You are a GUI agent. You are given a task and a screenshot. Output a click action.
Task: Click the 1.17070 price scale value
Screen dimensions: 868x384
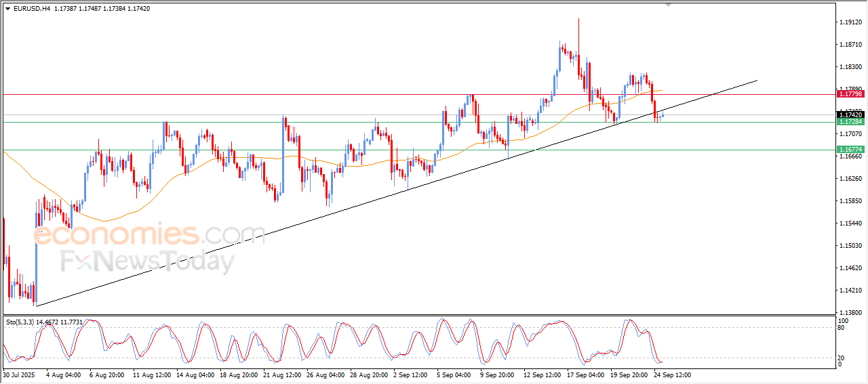[850, 134]
